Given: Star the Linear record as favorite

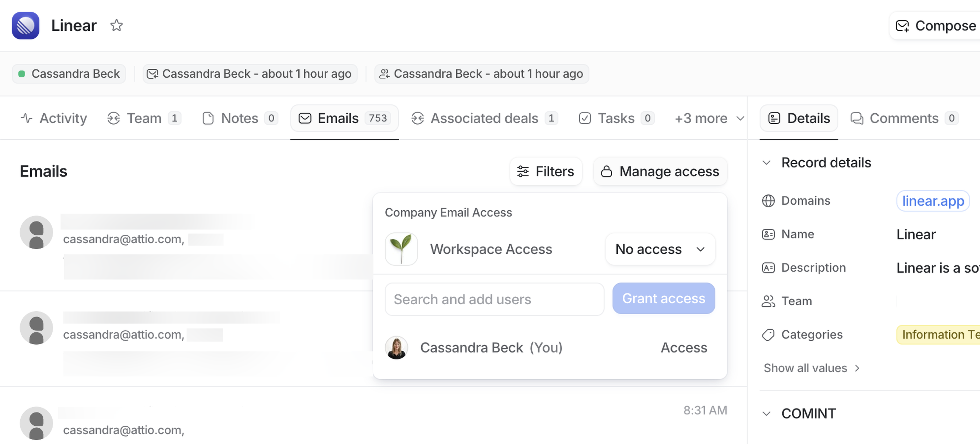Looking at the screenshot, I should coord(116,26).
